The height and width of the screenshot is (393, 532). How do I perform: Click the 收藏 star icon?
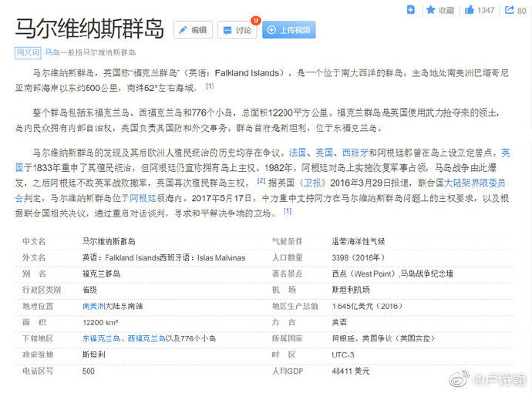pos(432,10)
